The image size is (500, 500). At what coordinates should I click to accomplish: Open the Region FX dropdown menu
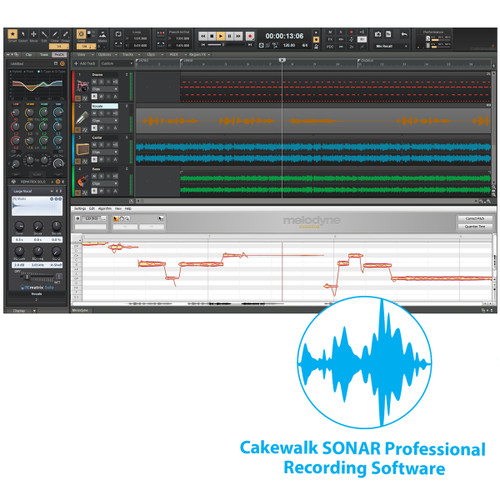coord(199,54)
